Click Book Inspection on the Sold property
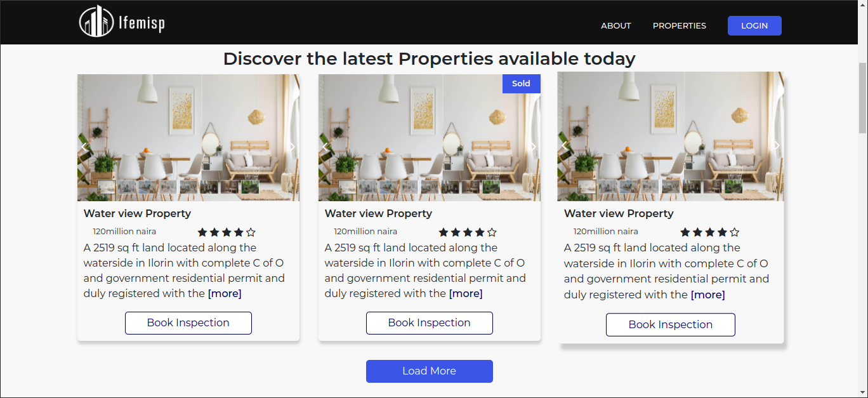 click(429, 323)
